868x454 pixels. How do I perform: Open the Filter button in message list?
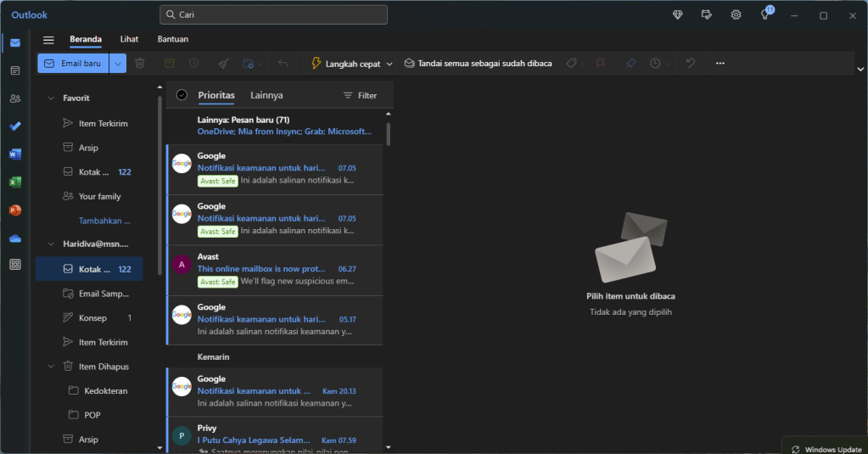(x=360, y=96)
